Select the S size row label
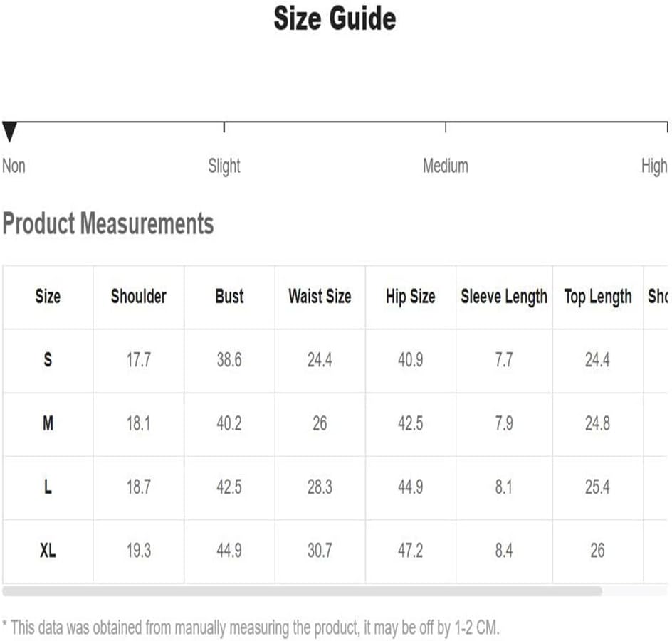Screen dimensions: 672x641 tap(48, 359)
